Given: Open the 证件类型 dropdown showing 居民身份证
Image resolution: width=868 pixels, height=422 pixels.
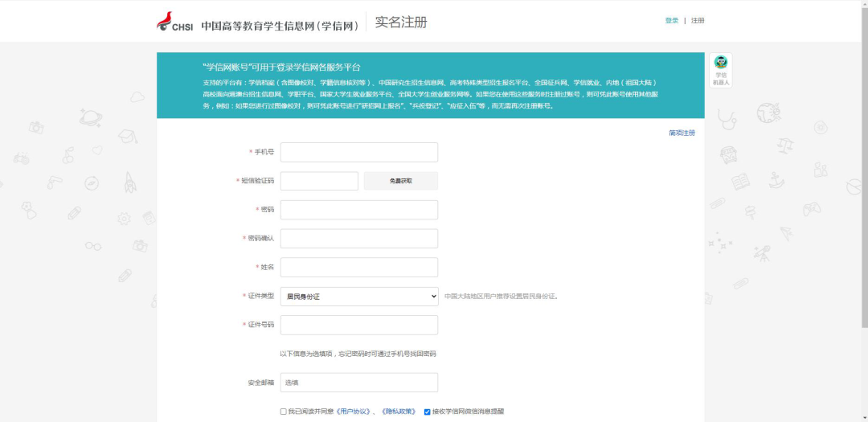Looking at the screenshot, I should coord(359,297).
